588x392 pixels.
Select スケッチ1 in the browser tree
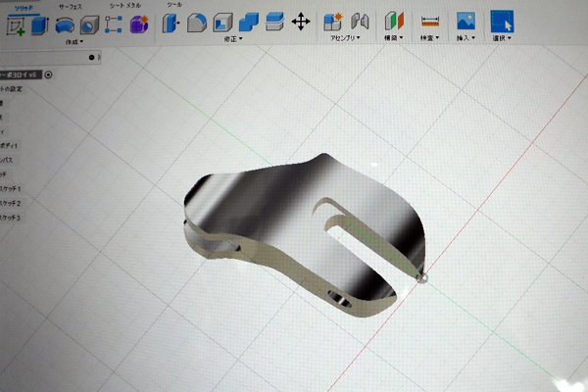pyautogui.click(x=10, y=188)
